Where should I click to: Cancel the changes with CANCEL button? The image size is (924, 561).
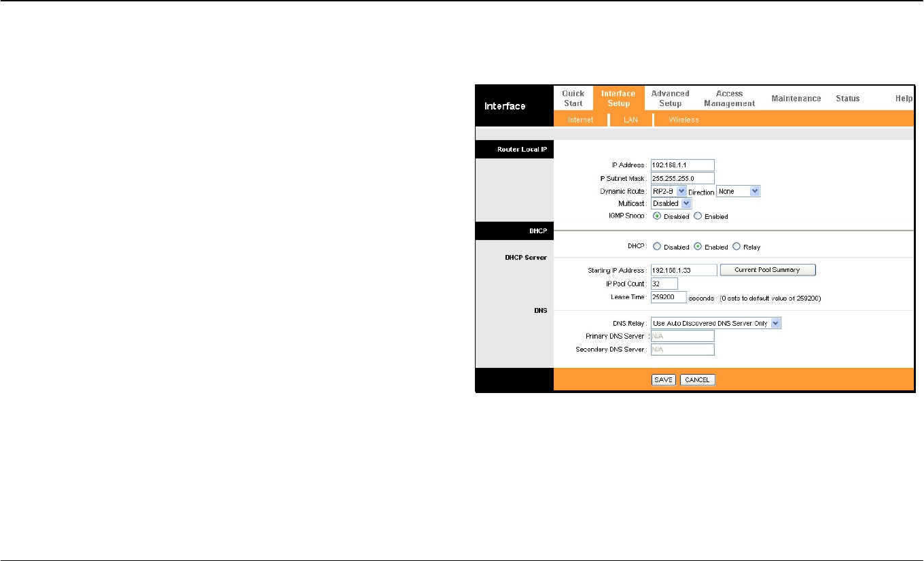(x=698, y=380)
